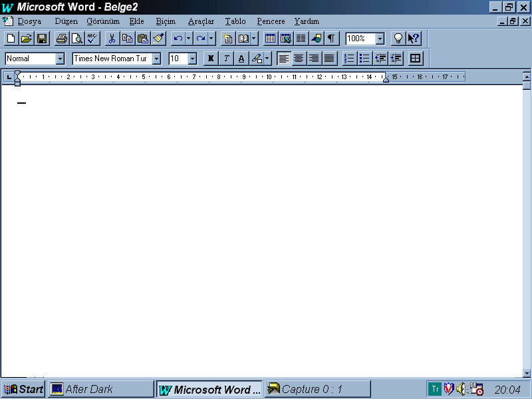Run spelling check (ABC icon)
The image size is (532, 399).
[x=92, y=39]
